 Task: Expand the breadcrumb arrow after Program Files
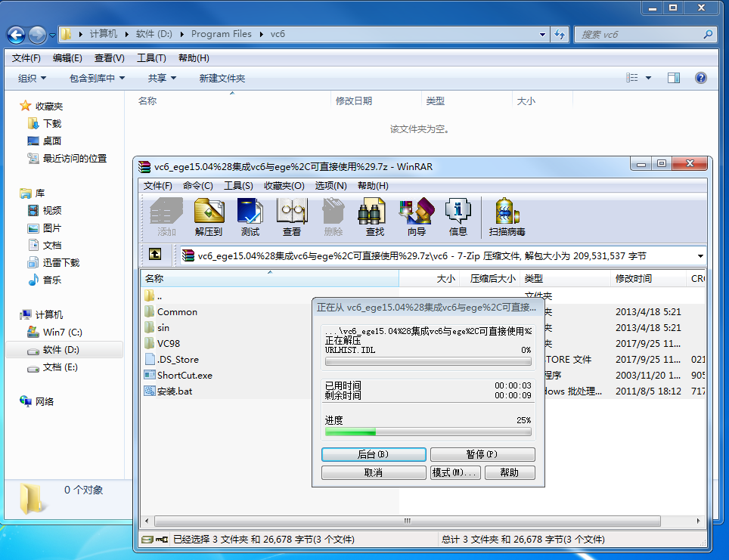[x=261, y=34]
